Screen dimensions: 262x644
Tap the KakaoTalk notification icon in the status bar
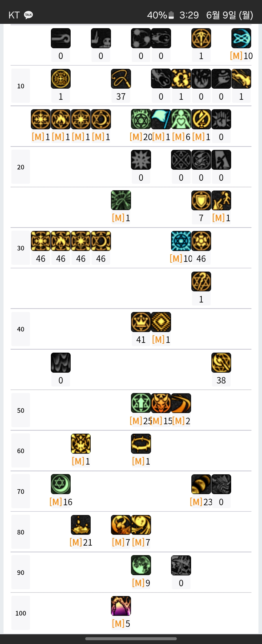tap(28, 15)
